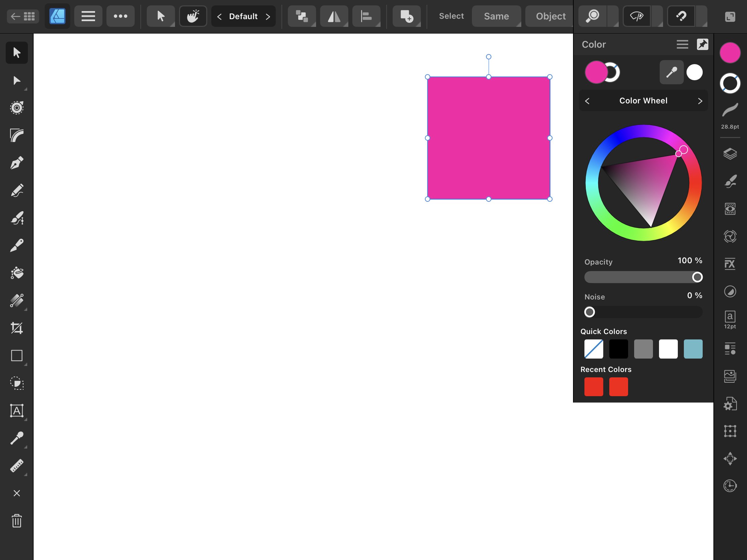Screen dimensions: 747x560
Task: Go back to the home documents view
Action: pos(23,16)
